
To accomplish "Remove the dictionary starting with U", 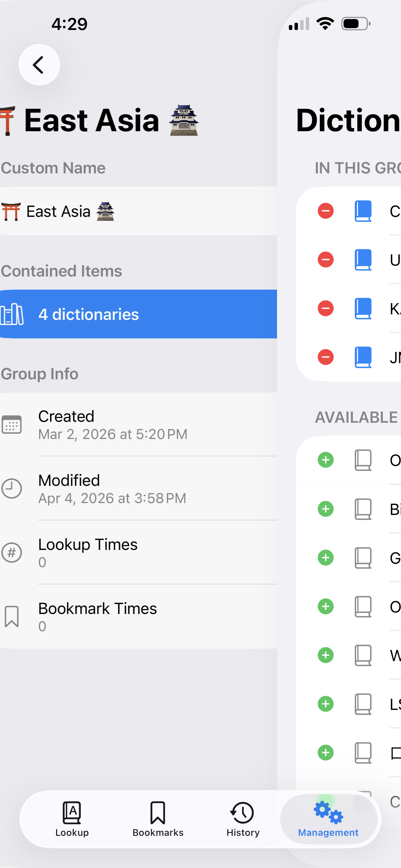I will point(325,260).
